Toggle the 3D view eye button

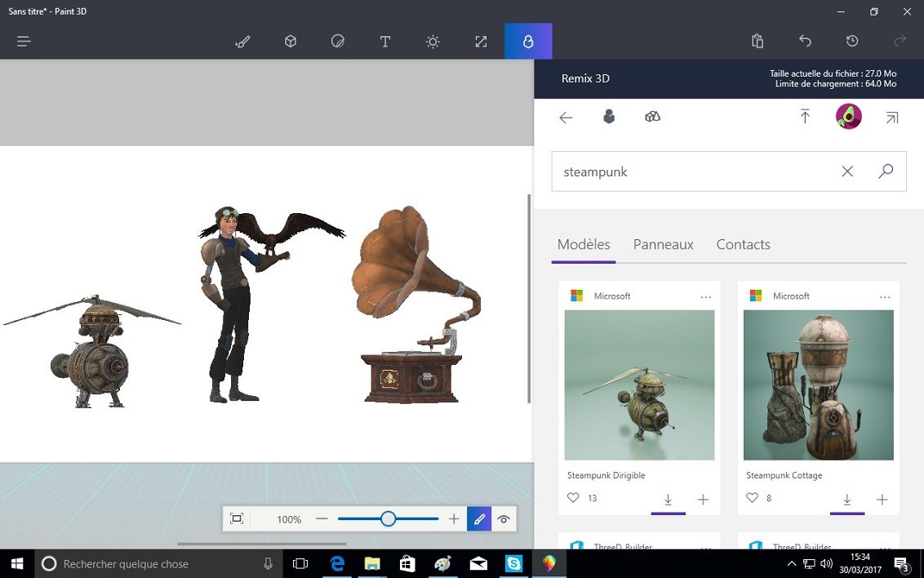click(x=504, y=519)
